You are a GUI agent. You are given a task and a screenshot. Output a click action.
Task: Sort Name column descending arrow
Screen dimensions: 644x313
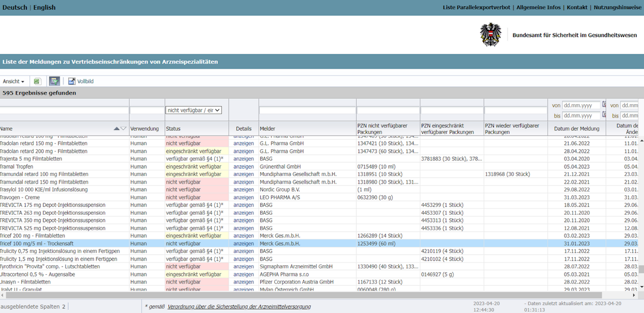tap(124, 129)
